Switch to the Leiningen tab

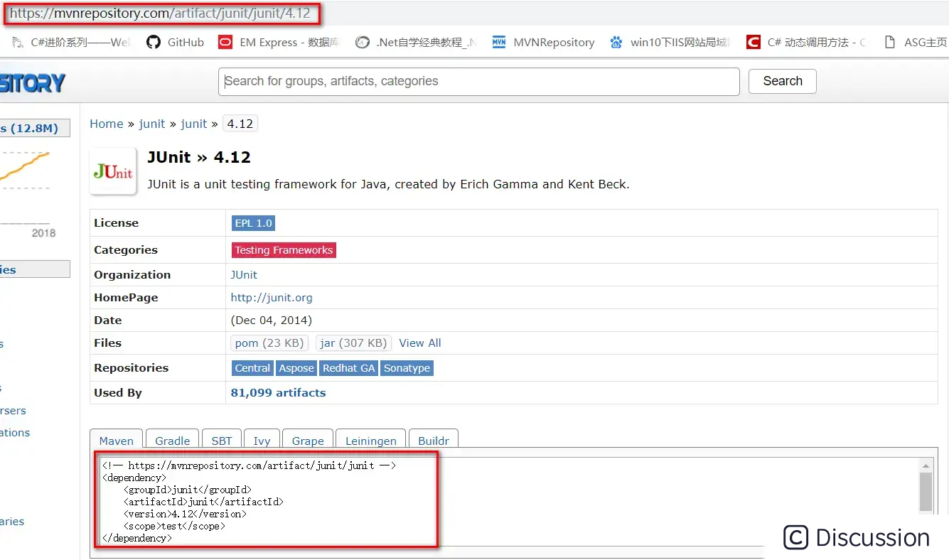click(x=370, y=441)
